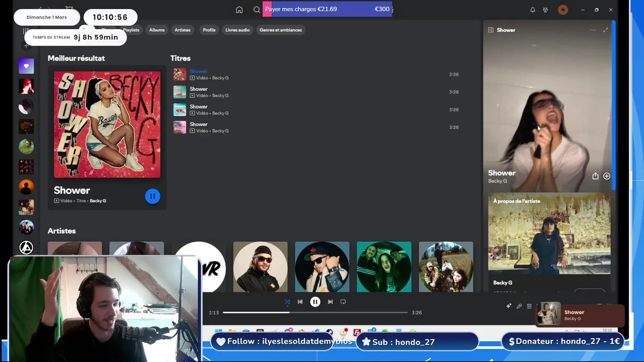Screen dimensions: 644x362
Task: Open Becky G link under best result
Action: [x=98, y=201]
